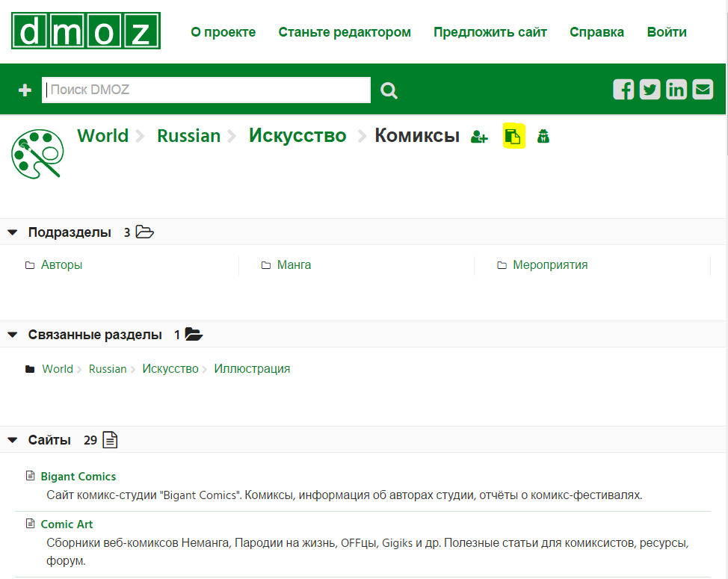Image resolution: width=728 pixels, height=579 pixels.
Task: Click the page icon before Bigant Comics
Action: click(30, 476)
